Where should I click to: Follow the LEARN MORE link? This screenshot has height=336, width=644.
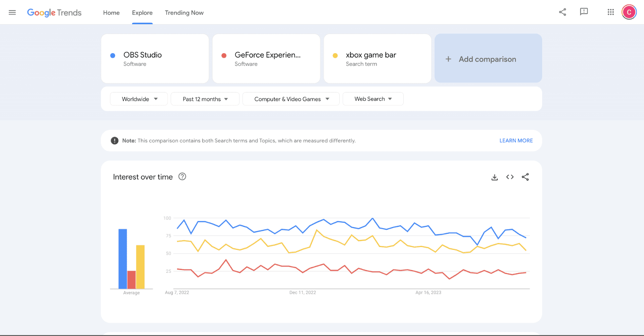click(x=516, y=140)
